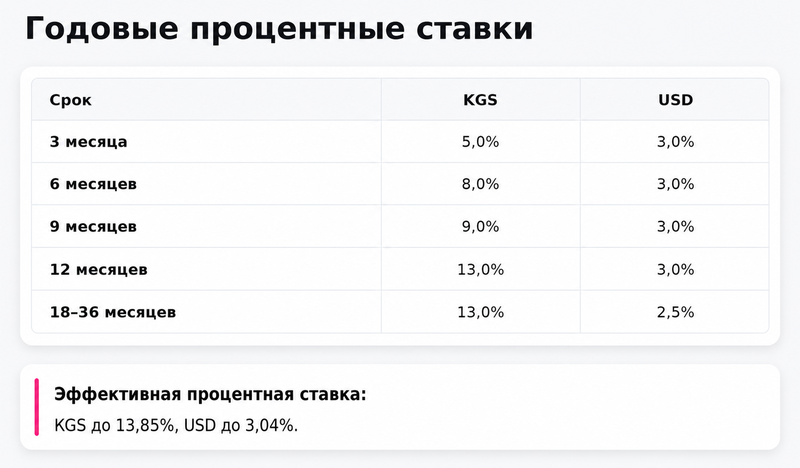Select the KGS column header
800x468 pixels.
click(x=480, y=100)
